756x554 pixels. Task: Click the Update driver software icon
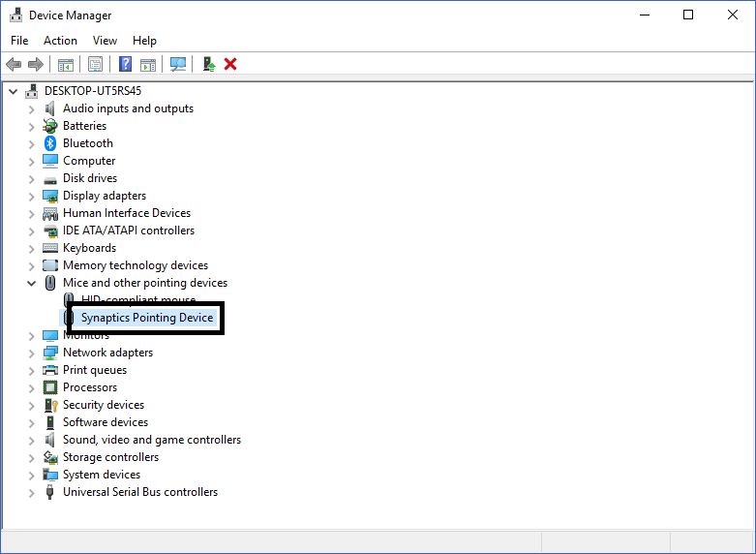click(x=208, y=64)
